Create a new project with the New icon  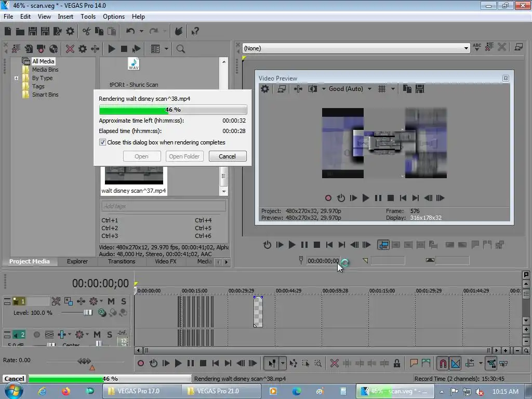(x=8, y=32)
